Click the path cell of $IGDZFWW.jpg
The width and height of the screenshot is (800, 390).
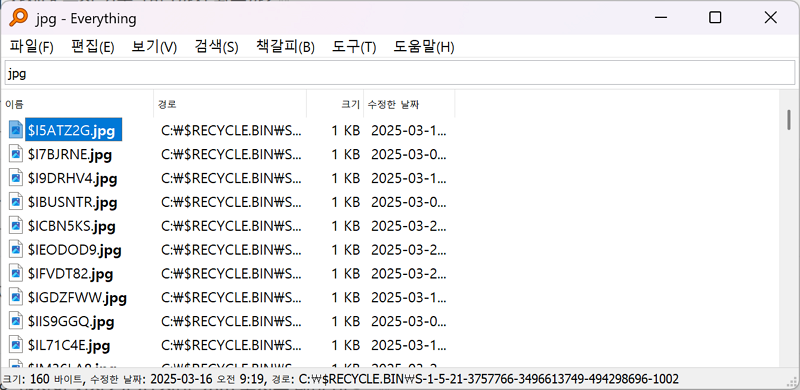(231, 298)
